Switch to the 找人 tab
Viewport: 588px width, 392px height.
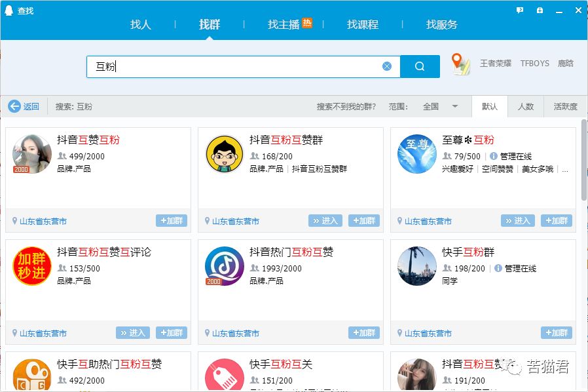140,25
